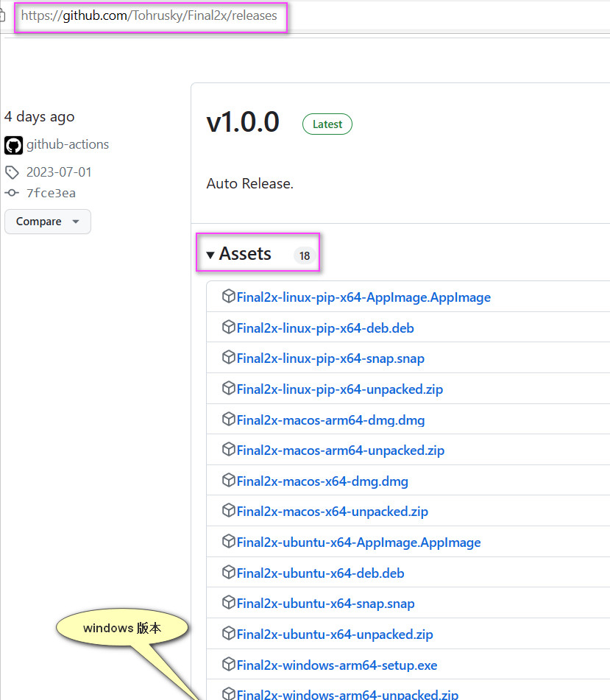Click the Assets count badge 18
Screen dimensions: 610x700
305,255
